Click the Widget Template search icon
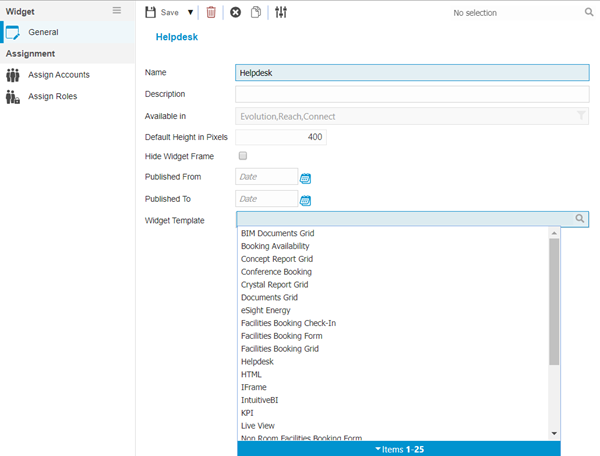The height and width of the screenshot is (456, 600). click(580, 219)
